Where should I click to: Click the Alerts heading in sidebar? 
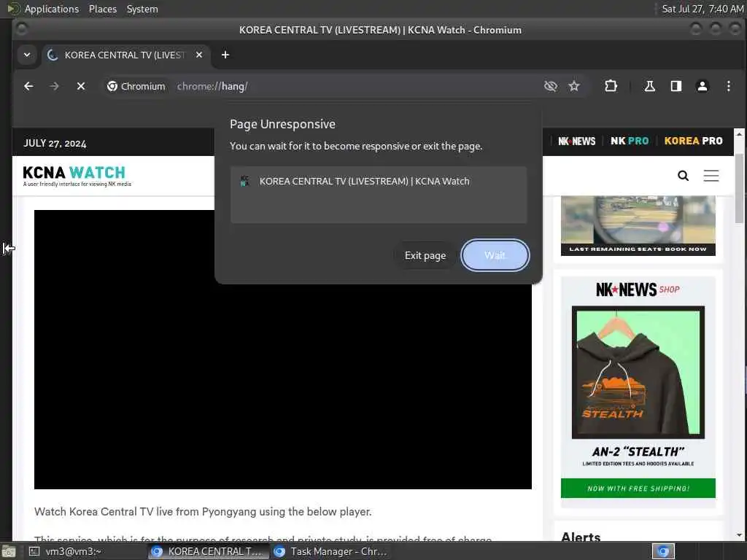click(581, 537)
